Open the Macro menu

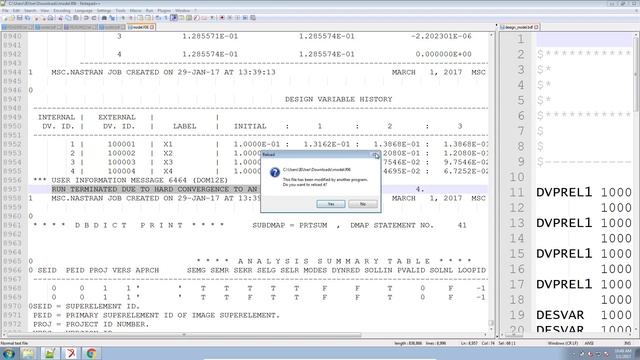coord(136,11)
